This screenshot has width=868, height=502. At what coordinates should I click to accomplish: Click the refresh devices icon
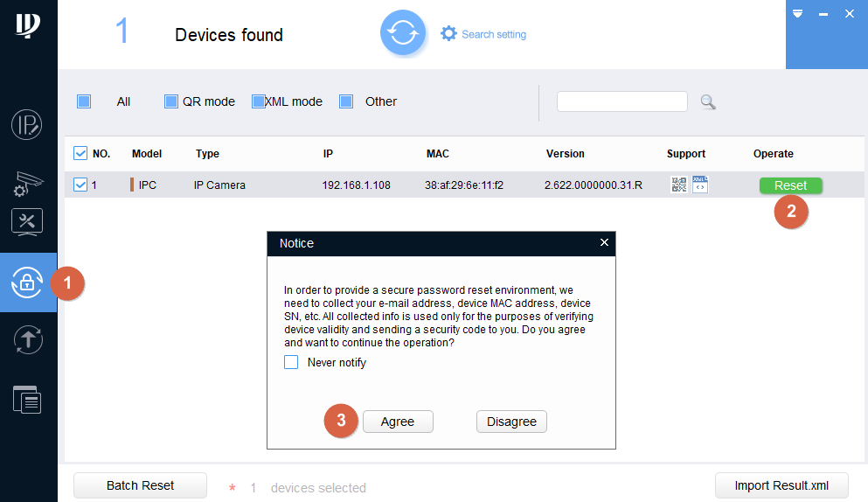click(402, 33)
